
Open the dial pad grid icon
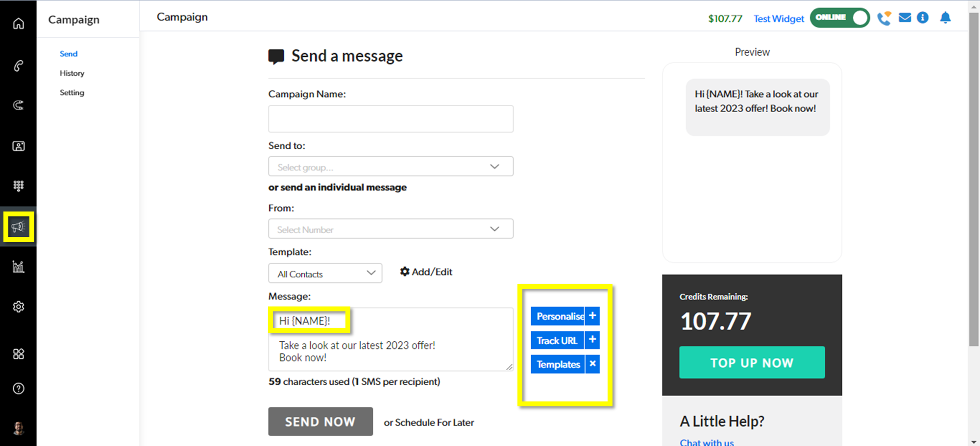click(18, 186)
